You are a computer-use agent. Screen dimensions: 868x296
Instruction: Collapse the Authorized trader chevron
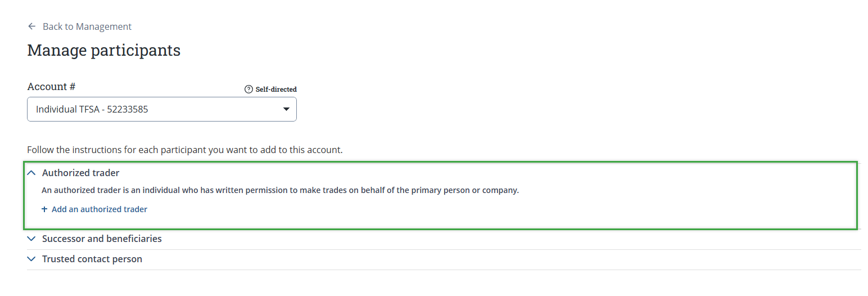31,173
